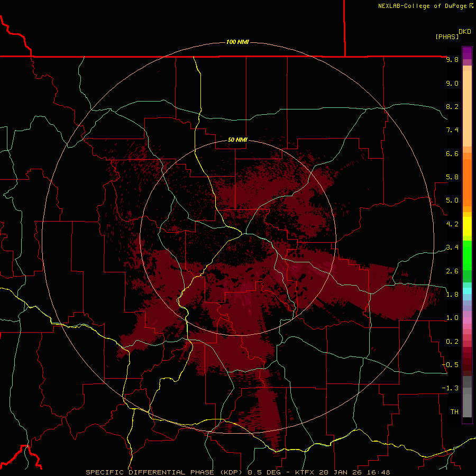The image size is (476, 476).
Task: Click the -1.3 legend value
Action: tap(450, 388)
